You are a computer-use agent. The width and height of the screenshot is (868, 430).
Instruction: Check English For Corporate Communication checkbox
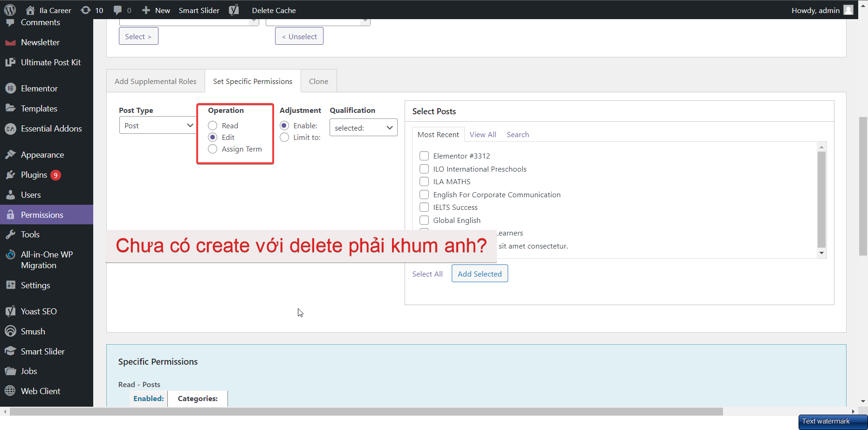pyautogui.click(x=424, y=194)
